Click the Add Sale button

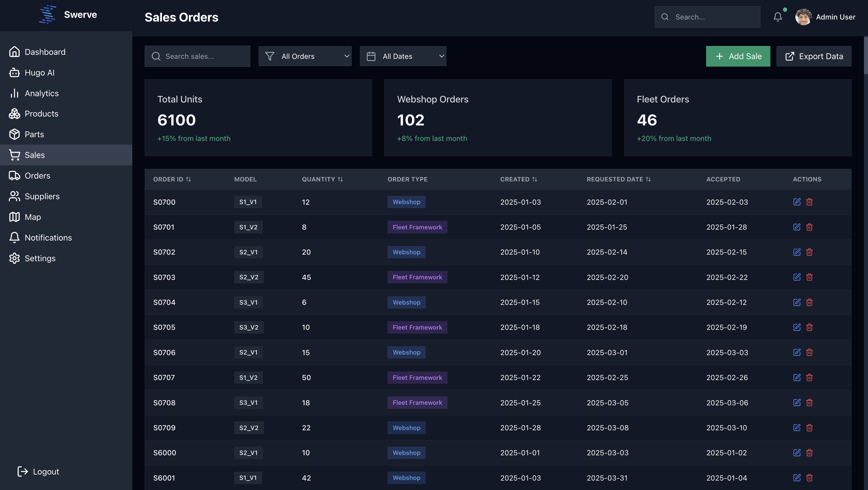point(738,56)
